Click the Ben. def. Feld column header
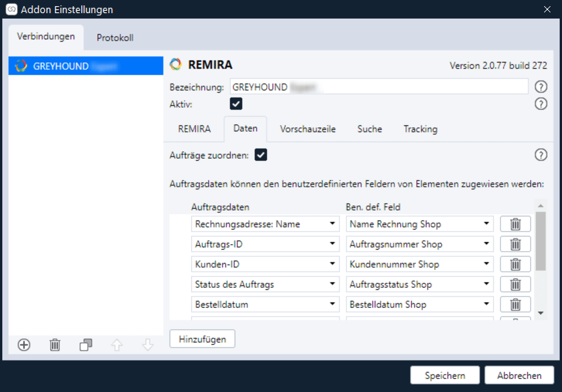This screenshot has height=392, width=562. pos(373,207)
